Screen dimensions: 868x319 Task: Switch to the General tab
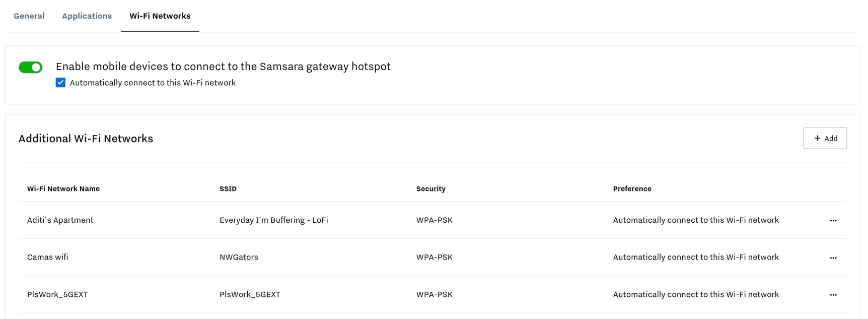pos(29,16)
